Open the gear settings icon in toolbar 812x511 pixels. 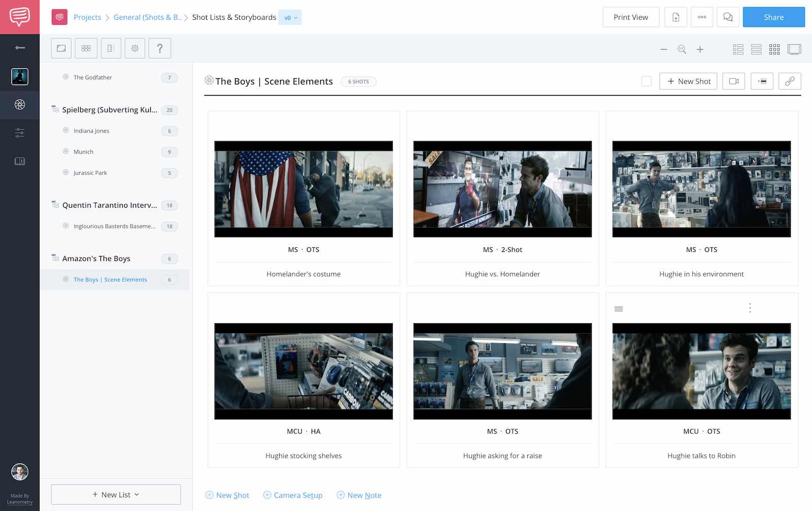135,48
